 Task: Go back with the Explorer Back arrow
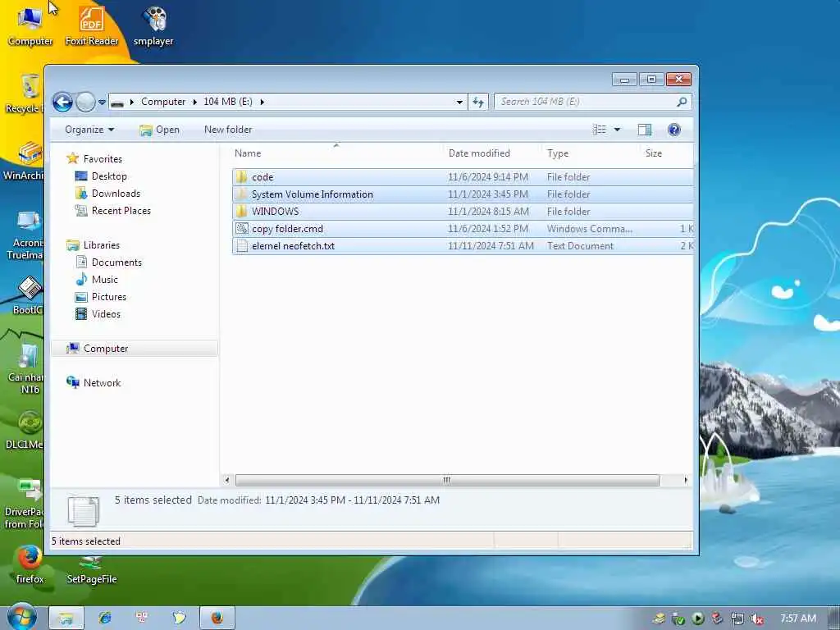(62, 102)
